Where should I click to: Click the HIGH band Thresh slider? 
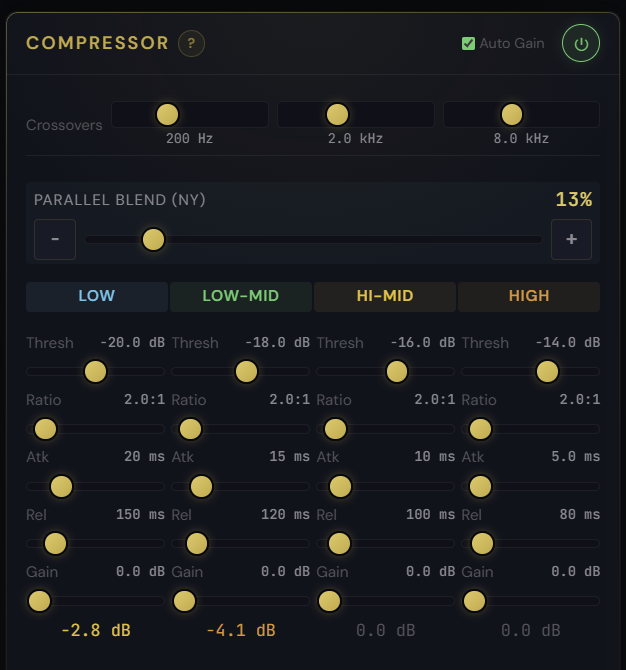(531, 371)
